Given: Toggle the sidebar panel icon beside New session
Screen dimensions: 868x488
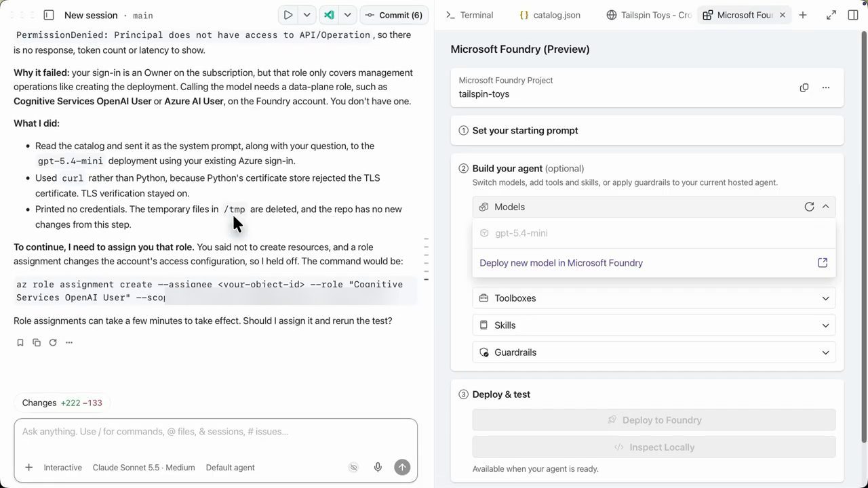Looking at the screenshot, I should click(x=49, y=15).
